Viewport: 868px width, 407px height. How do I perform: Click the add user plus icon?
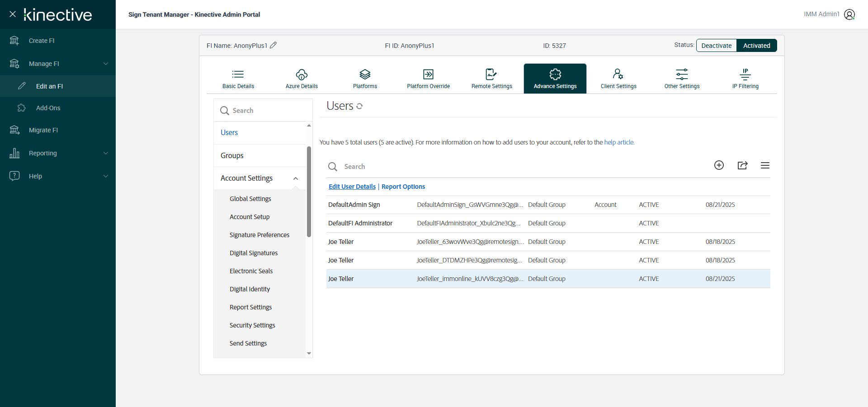719,165
